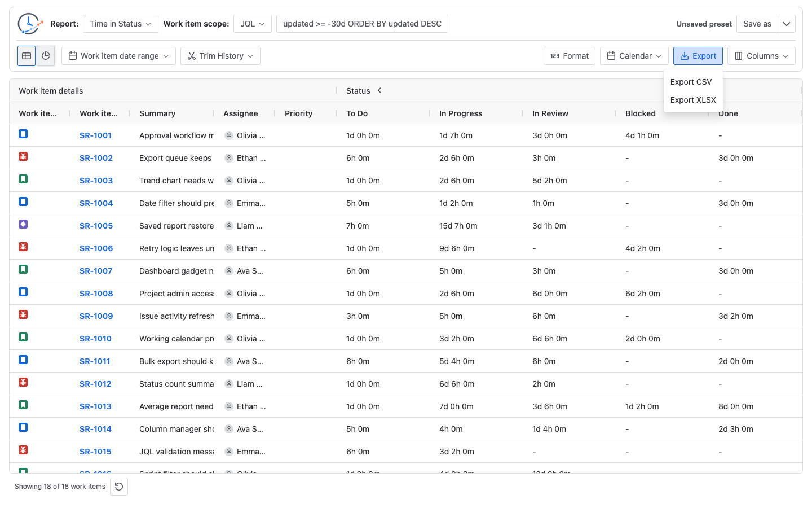Open the JQL scope dropdown
812x508 pixels.
pyautogui.click(x=253, y=24)
